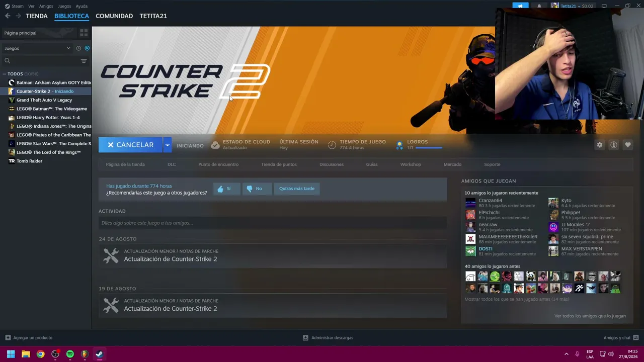Screen dimensions: 644x362
Task: Click the library search field
Action: [40, 61]
